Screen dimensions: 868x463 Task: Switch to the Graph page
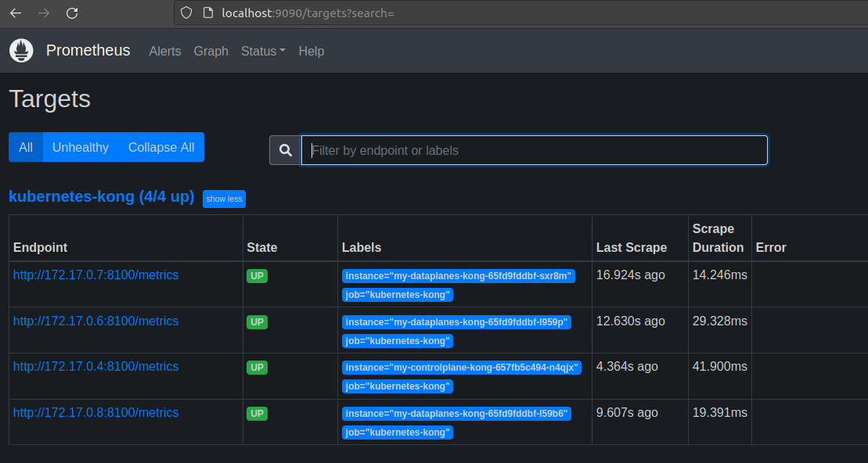(211, 51)
